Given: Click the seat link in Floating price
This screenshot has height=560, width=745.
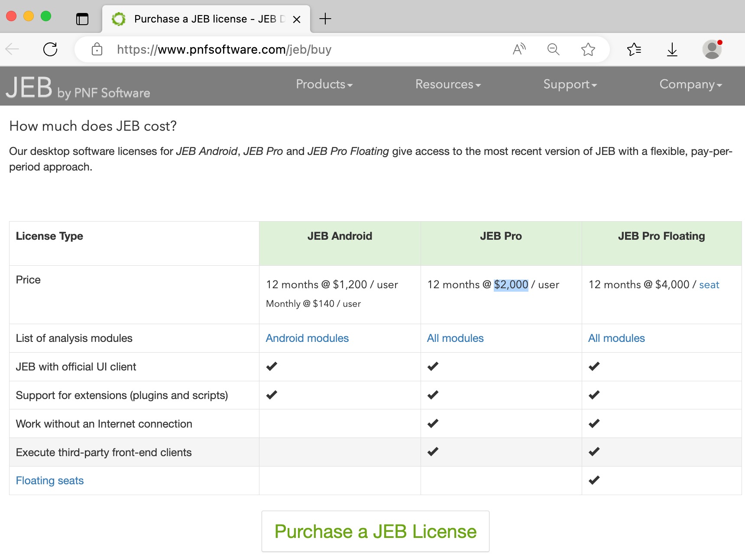Looking at the screenshot, I should tap(709, 285).
